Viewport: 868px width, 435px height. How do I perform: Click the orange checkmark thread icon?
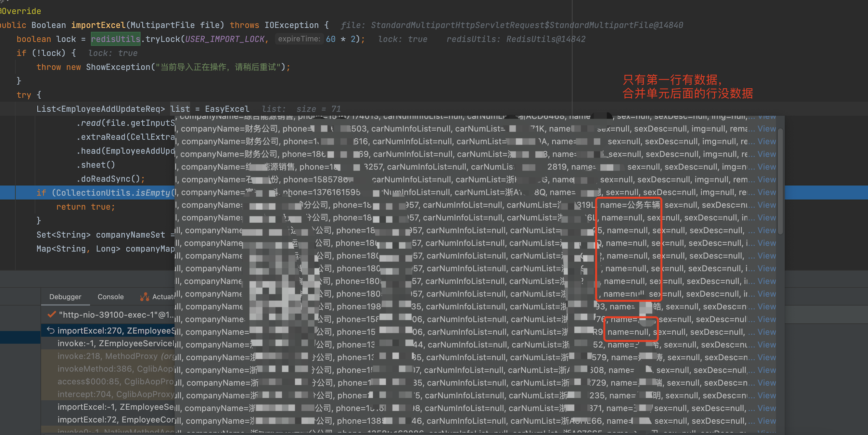click(52, 315)
